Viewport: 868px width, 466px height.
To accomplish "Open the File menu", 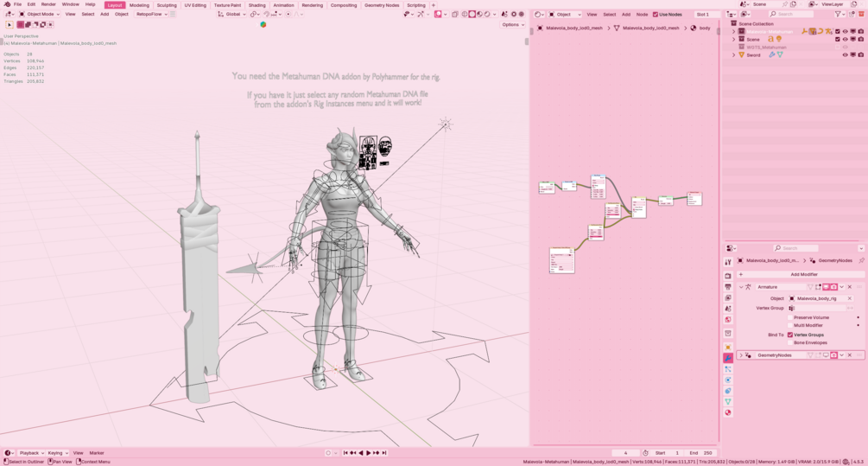I will 18,4.
